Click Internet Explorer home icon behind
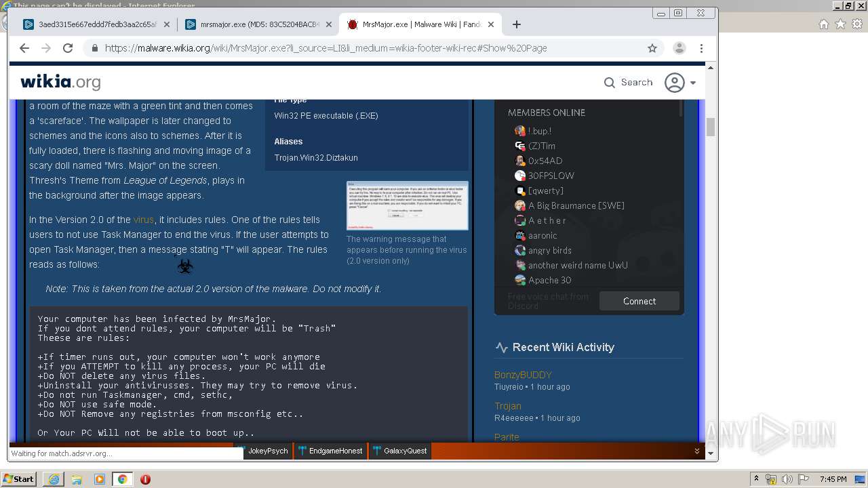 coord(824,24)
